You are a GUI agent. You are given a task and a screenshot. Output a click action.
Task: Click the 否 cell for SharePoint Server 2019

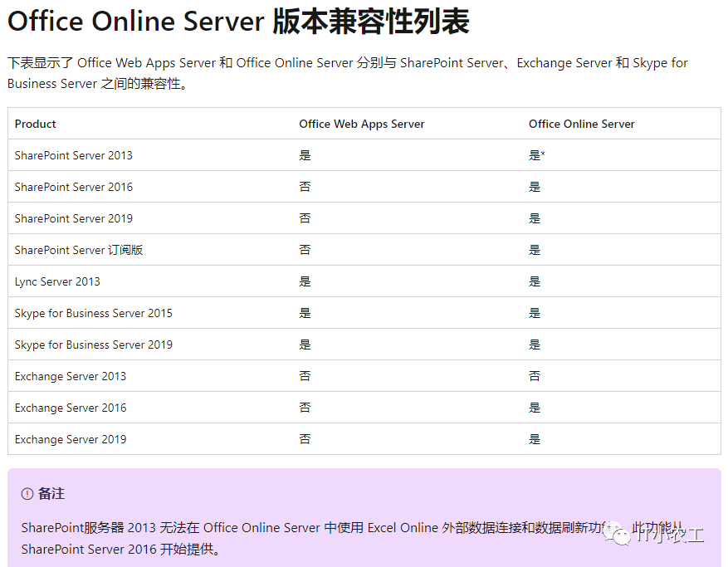click(x=305, y=218)
